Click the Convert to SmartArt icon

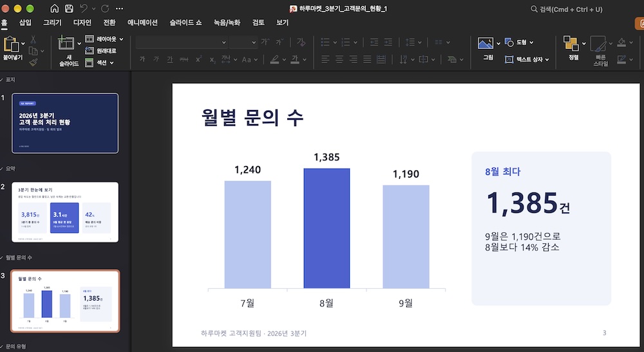coord(452,59)
